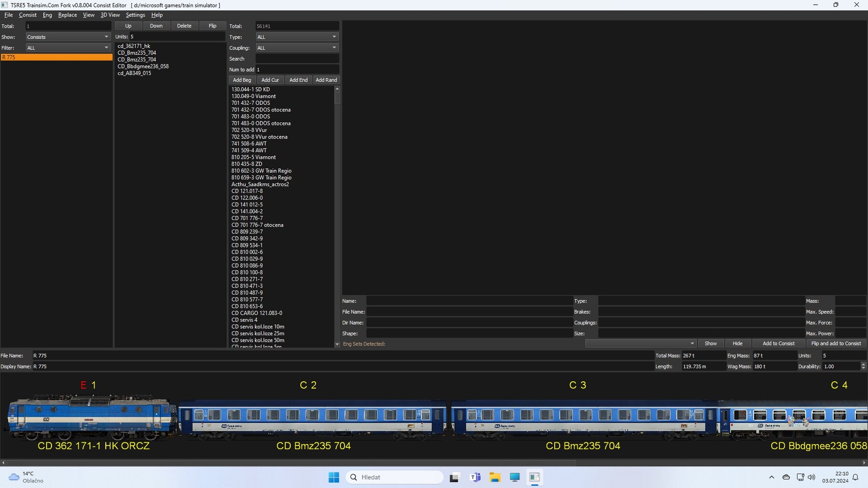Open the Help menu

[157, 15]
